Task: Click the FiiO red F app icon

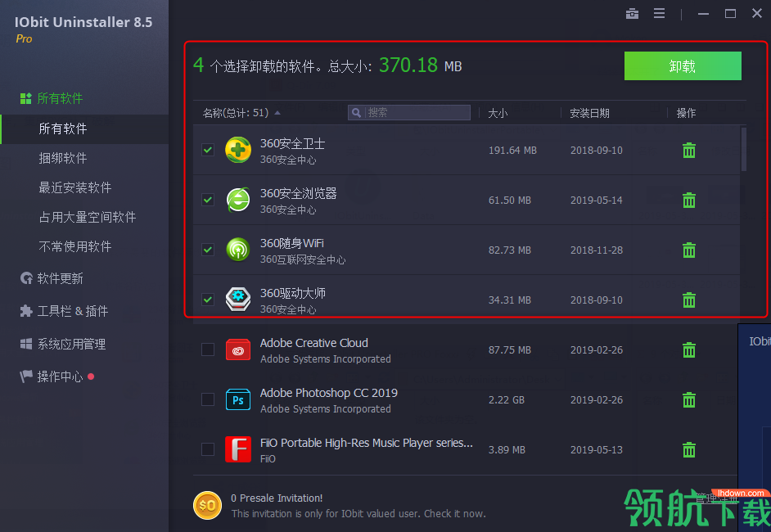Action: (238, 449)
